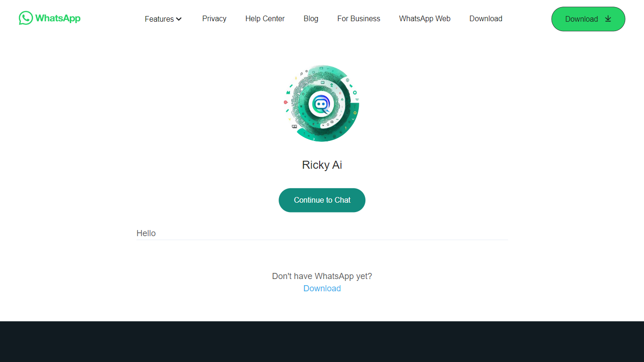Click Continue to Chat button

click(x=322, y=200)
